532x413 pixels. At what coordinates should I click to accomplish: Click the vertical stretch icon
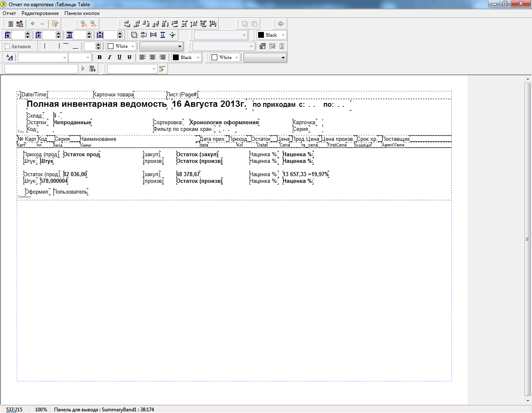(163, 35)
